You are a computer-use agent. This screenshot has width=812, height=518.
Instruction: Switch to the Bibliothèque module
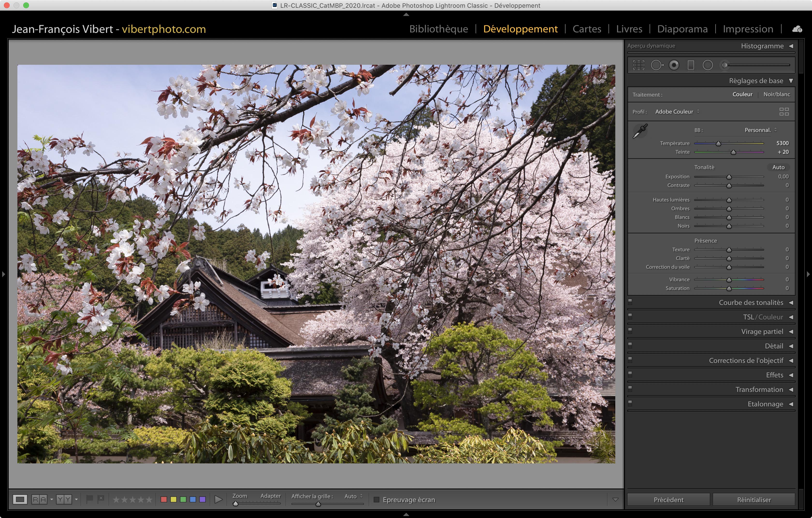pyautogui.click(x=438, y=29)
